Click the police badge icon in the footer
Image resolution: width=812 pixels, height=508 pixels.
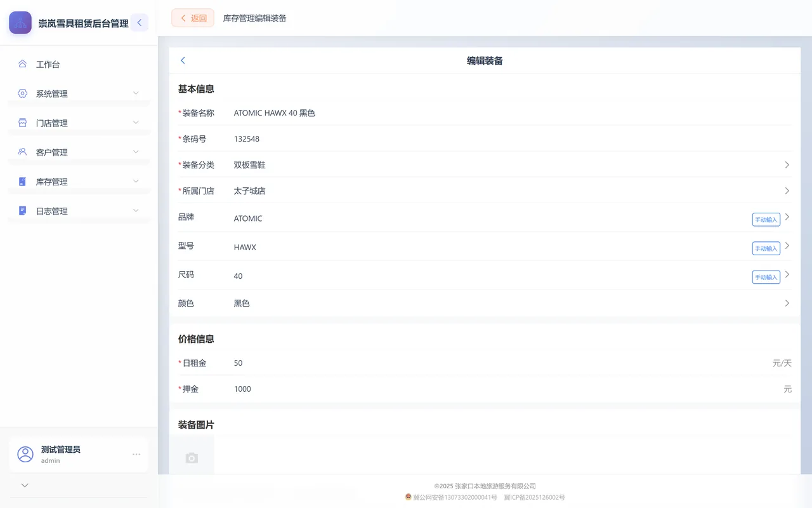[409, 497]
